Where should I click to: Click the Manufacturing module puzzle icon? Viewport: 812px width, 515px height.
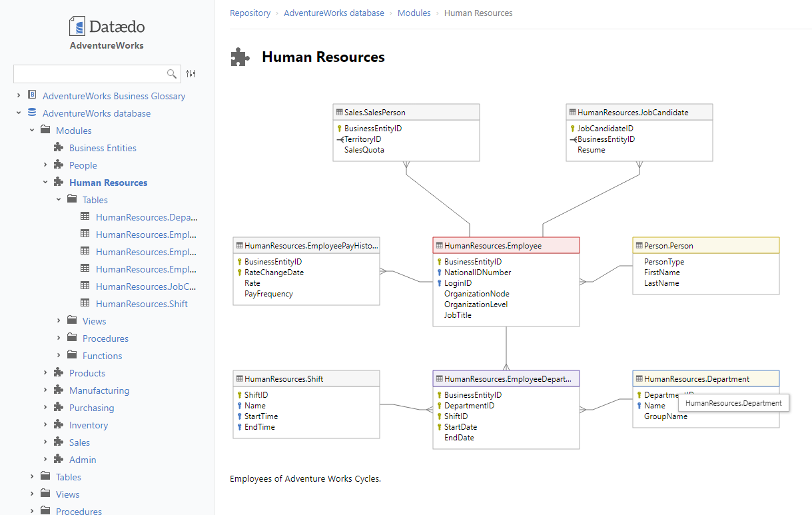point(59,390)
